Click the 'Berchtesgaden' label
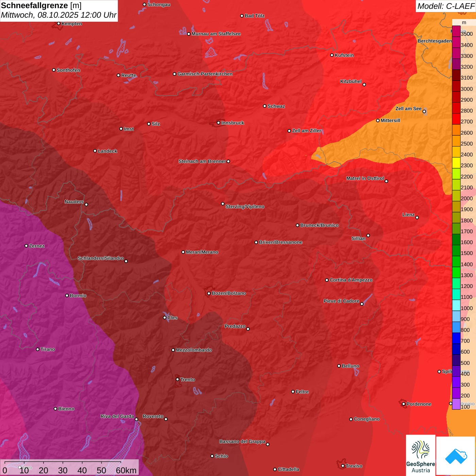 tap(435, 41)
